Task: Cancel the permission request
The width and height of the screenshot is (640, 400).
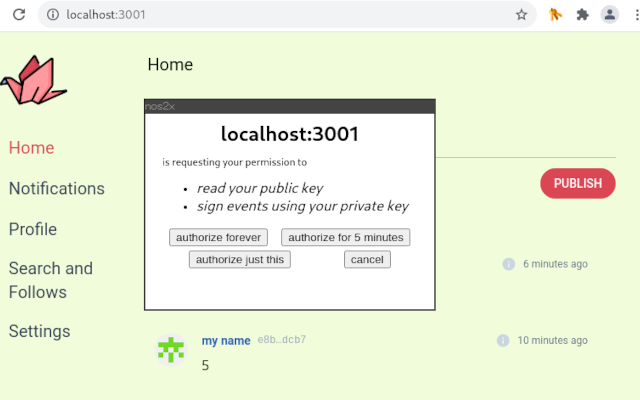Action: pyautogui.click(x=367, y=259)
